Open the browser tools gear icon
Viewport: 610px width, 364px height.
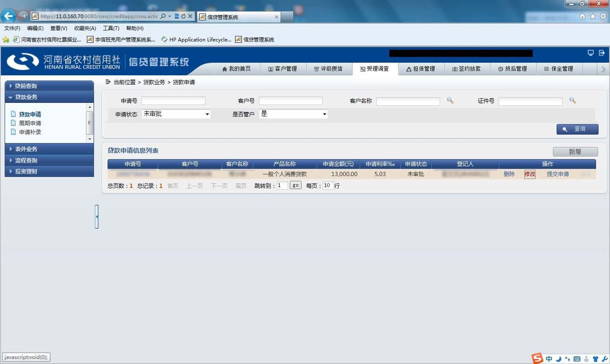pyautogui.click(x=603, y=17)
